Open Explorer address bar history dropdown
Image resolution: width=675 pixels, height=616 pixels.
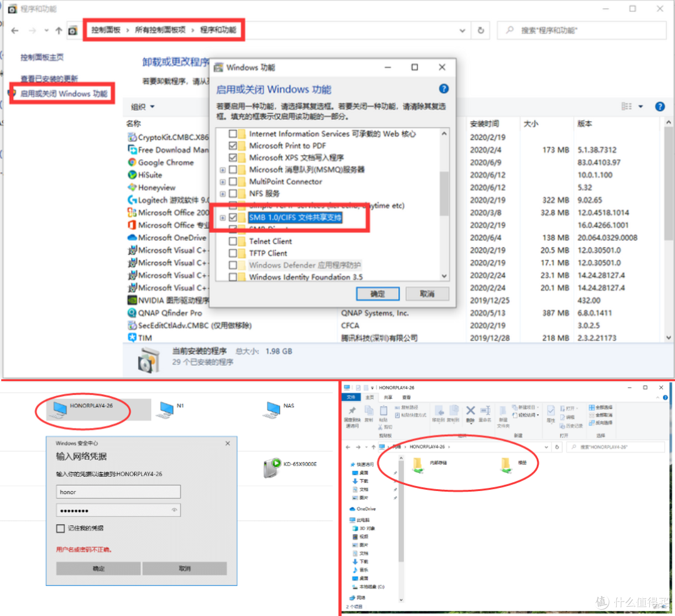point(546,447)
